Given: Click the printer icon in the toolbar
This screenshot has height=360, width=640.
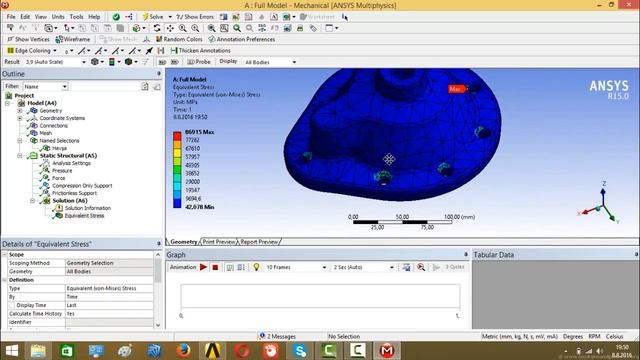Looking at the screenshot, I should [300, 28].
